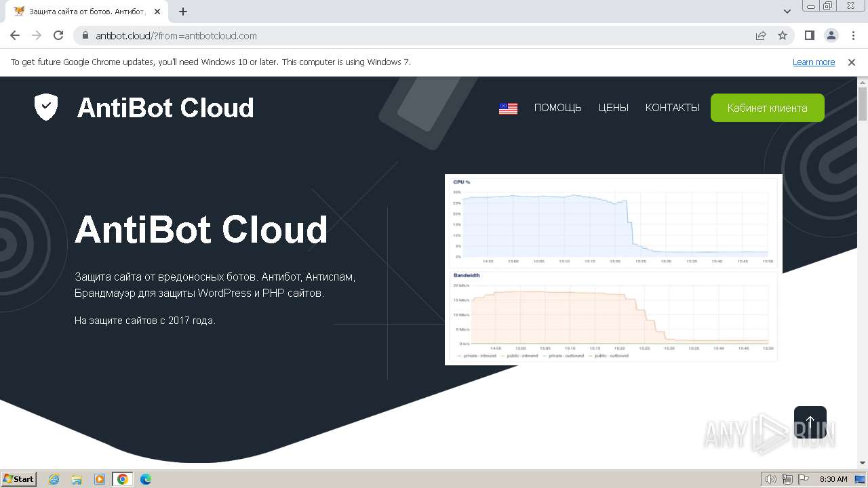Close the AntiBot tab
The width and height of the screenshot is (868, 488).
coord(157,12)
